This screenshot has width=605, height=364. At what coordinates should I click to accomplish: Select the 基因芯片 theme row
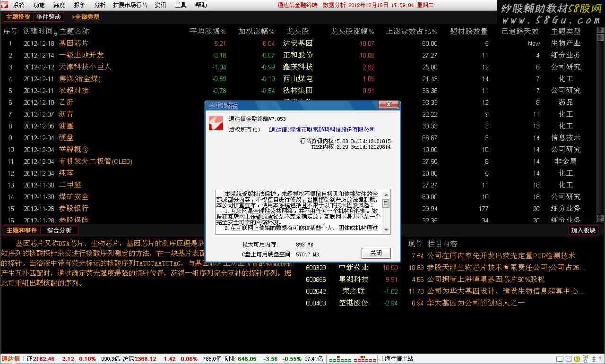(x=73, y=43)
